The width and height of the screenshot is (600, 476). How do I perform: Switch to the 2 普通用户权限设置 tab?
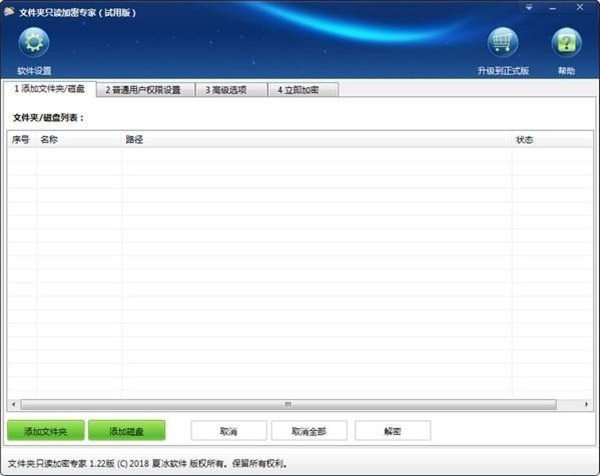pyautogui.click(x=145, y=90)
